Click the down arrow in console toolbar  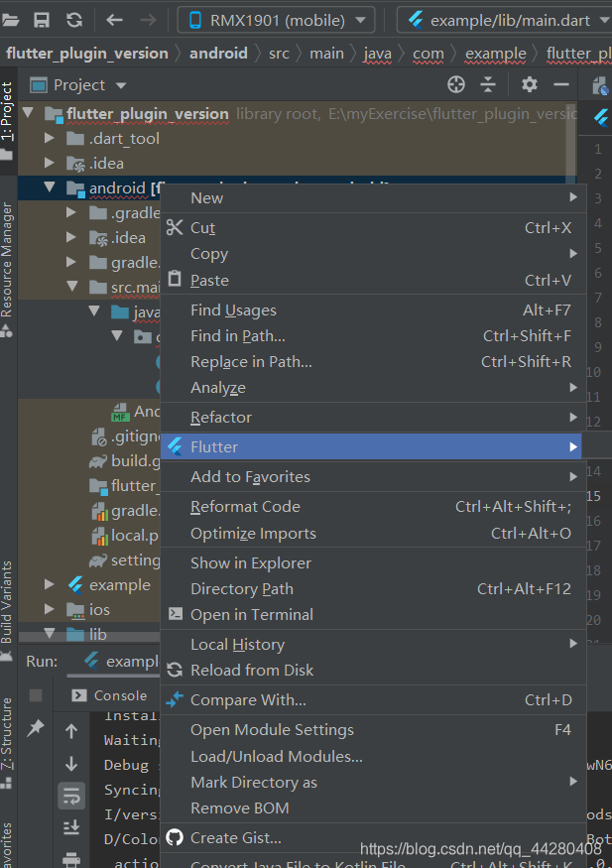pyautogui.click(x=71, y=764)
